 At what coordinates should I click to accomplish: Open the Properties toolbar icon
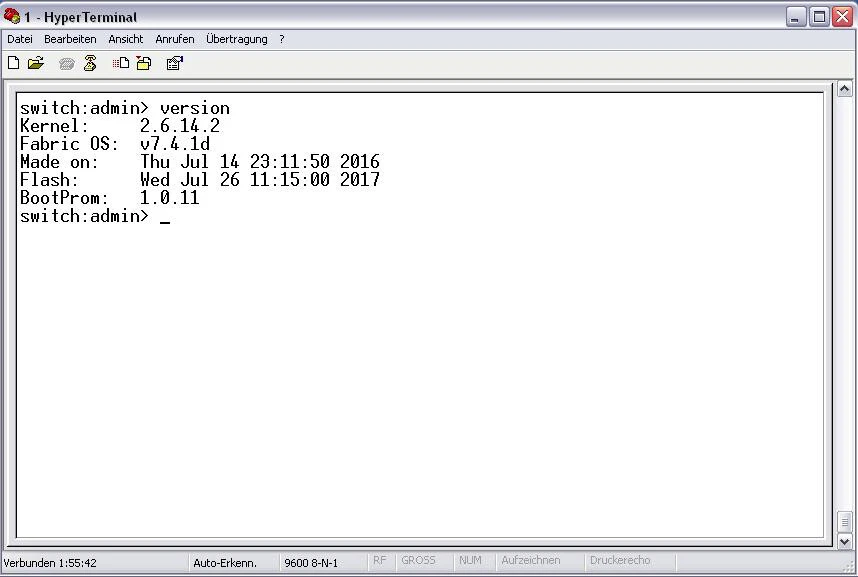[x=175, y=64]
